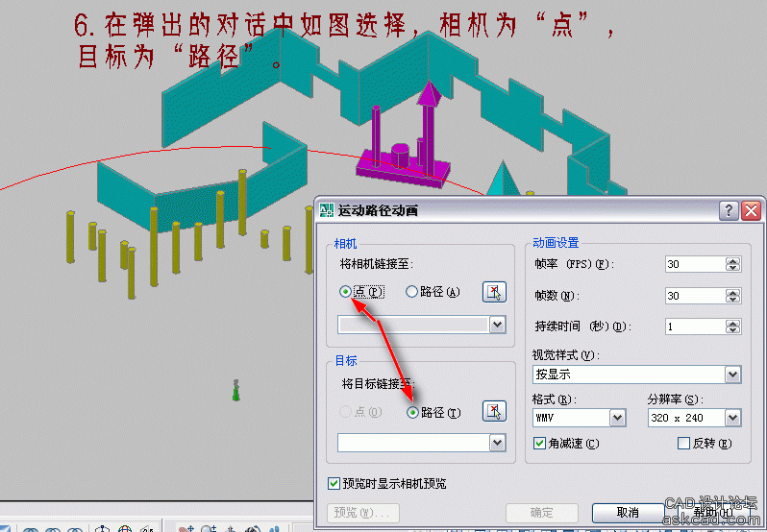The width and height of the screenshot is (767, 532).
Task: Click the 动画设置 group label
Action: (x=556, y=242)
